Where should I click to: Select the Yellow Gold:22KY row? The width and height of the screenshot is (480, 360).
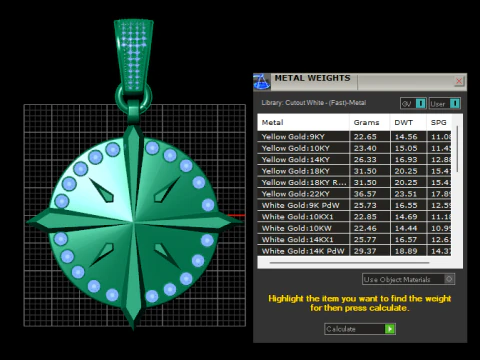pyautogui.click(x=354, y=194)
